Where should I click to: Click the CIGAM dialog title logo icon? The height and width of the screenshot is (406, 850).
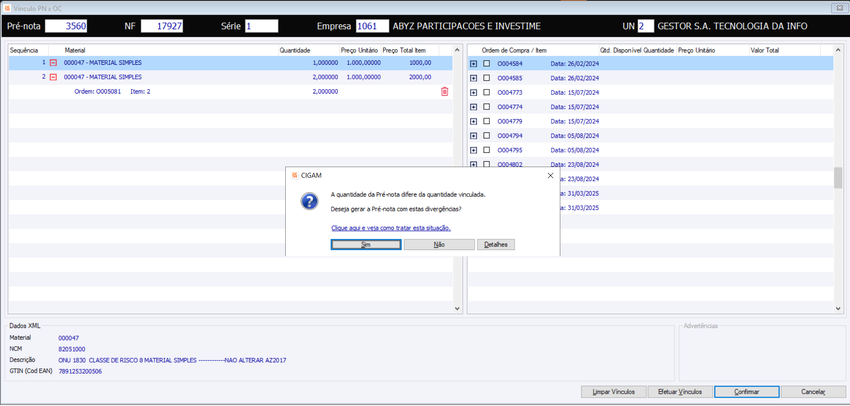(294, 175)
